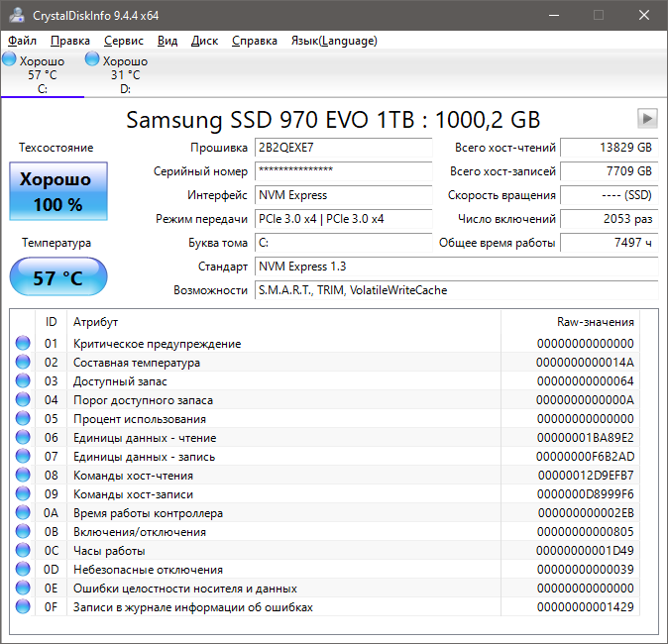The height and width of the screenshot is (644, 668).
Task: Click the features field S.M.A.R.T., TRIM
Action: click(x=456, y=290)
